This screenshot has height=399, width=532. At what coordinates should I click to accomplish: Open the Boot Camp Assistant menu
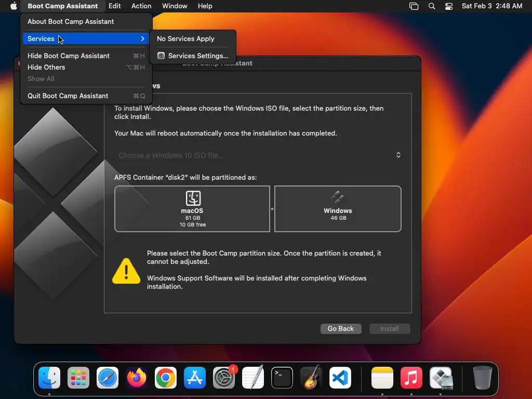tap(62, 6)
